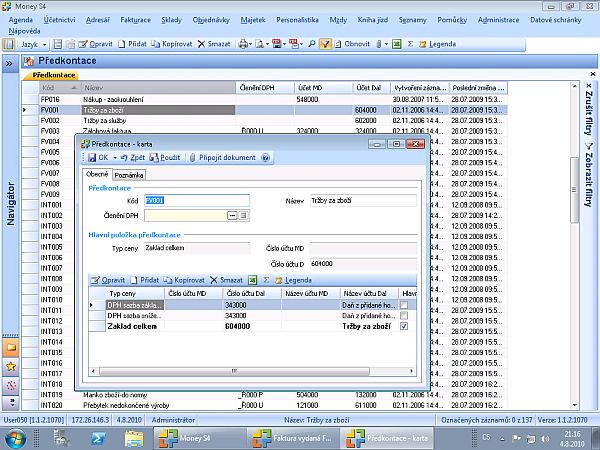
Task: Toggle checked Hlavní checkbox for Zaklad celkem row
Action: tap(404, 326)
